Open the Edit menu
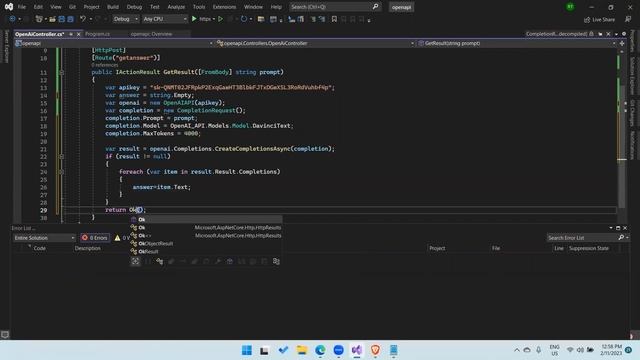 click(x=38, y=7)
